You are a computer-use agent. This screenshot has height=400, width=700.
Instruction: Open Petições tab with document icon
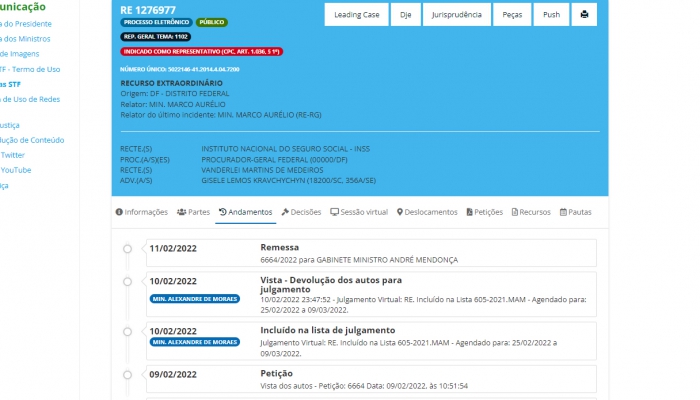(485, 212)
